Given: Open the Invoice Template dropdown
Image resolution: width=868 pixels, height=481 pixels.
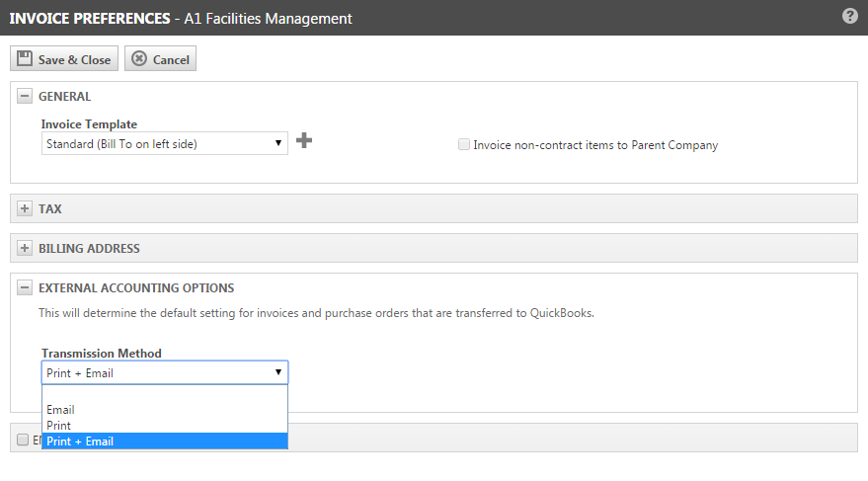Looking at the screenshot, I should pos(164,144).
